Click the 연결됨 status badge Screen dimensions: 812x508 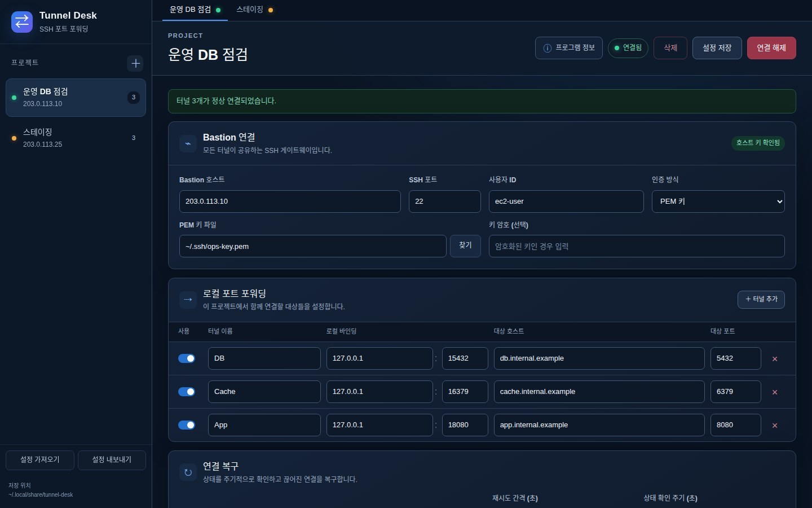628,48
